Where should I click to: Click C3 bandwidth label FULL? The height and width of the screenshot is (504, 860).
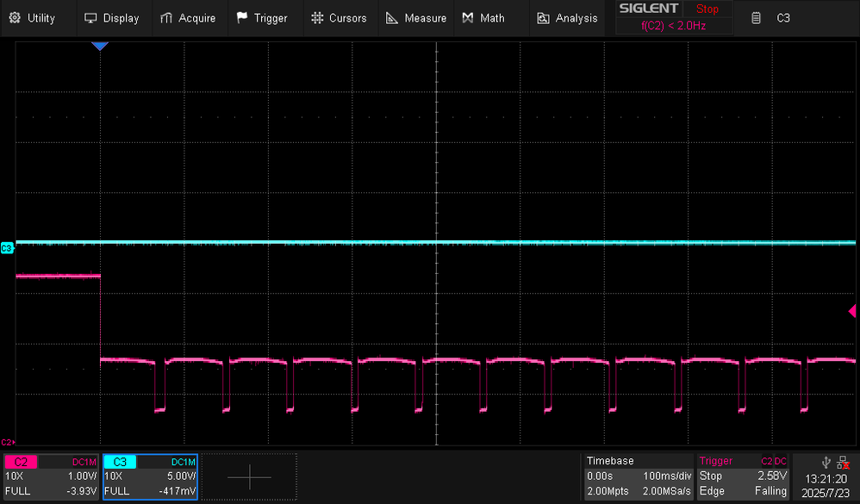(x=117, y=491)
